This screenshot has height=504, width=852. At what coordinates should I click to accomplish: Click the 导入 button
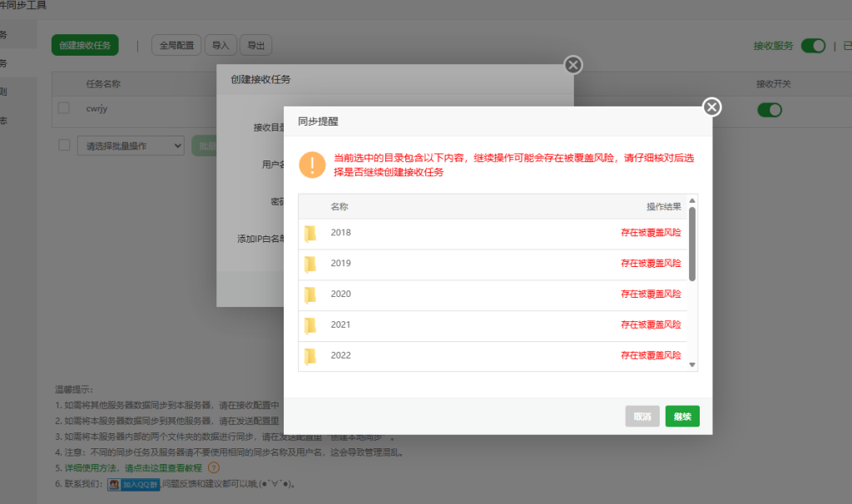click(x=220, y=46)
